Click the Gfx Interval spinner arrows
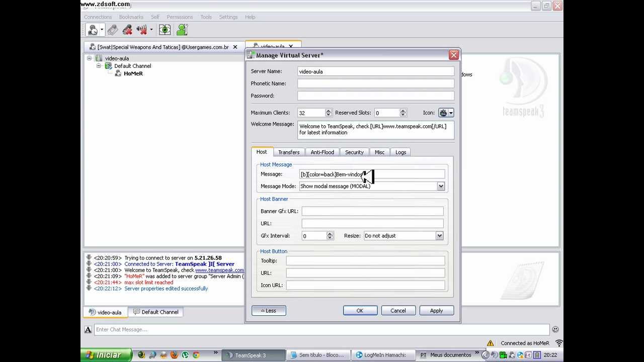644x362 pixels. coord(330,236)
